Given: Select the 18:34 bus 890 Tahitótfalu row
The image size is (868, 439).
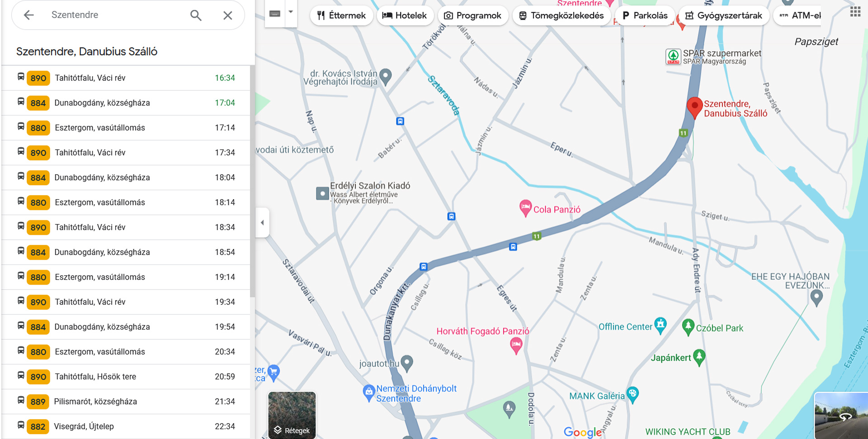Looking at the screenshot, I should (126, 227).
